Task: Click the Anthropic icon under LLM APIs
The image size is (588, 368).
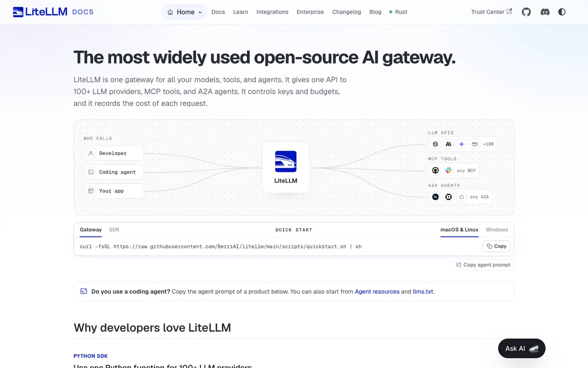Action: tap(449, 144)
